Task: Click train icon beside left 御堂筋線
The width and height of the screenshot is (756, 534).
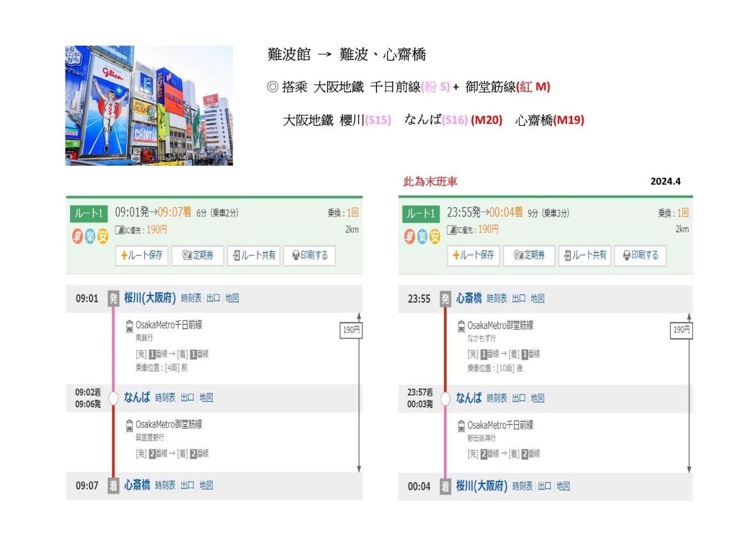Action: [x=129, y=426]
